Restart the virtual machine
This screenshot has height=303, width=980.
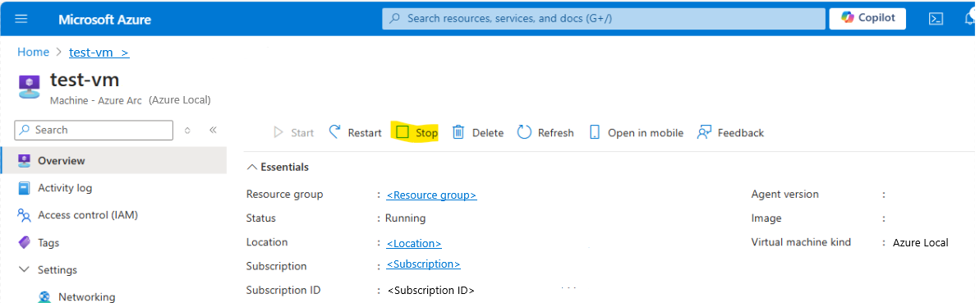[x=355, y=132]
